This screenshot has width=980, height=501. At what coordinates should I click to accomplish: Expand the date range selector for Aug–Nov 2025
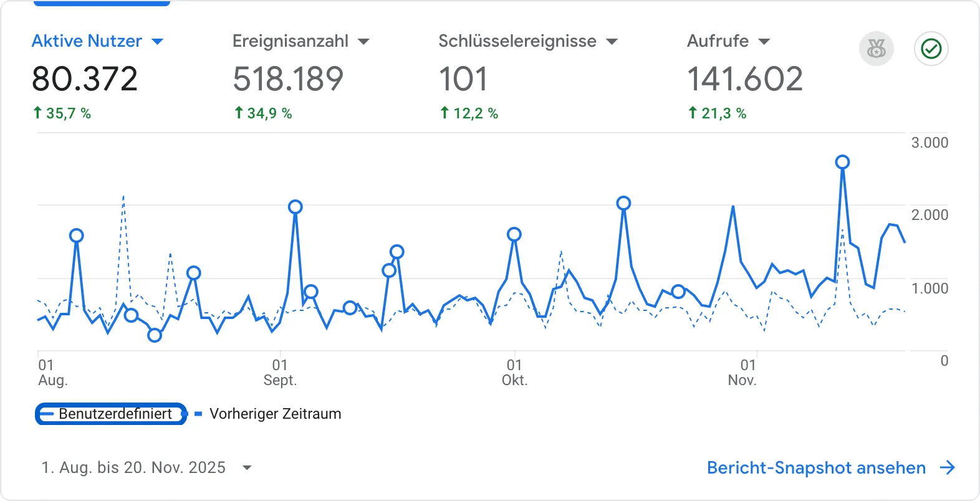tap(247, 467)
